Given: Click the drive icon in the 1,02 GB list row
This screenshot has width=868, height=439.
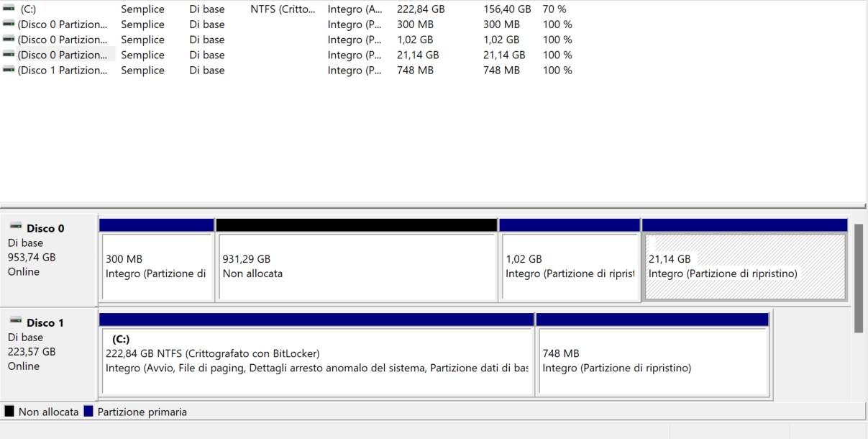Looking at the screenshot, I should pyautogui.click(x=9, y=40).
